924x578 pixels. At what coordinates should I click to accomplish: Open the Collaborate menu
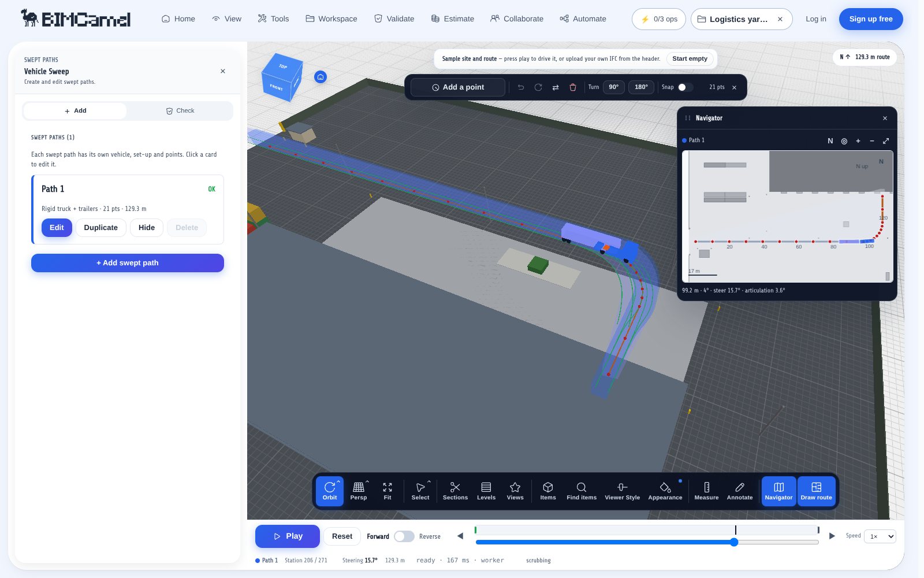pos(517,19)
